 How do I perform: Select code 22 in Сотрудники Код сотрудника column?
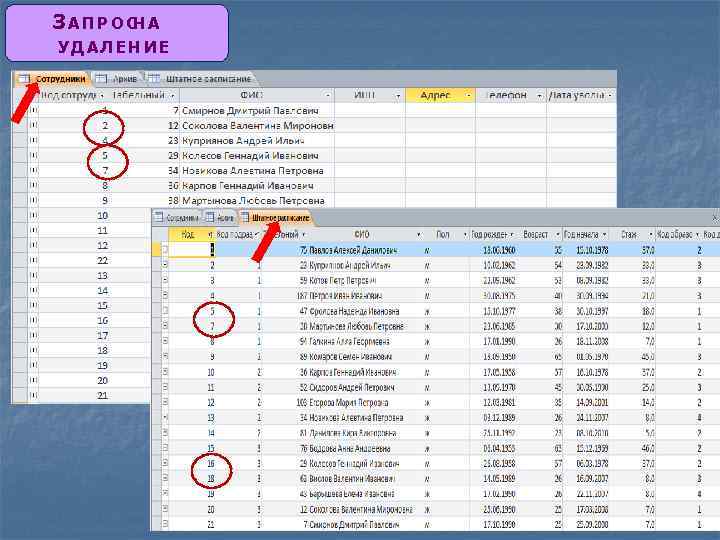pyautogui.click(x=102, y=260)
